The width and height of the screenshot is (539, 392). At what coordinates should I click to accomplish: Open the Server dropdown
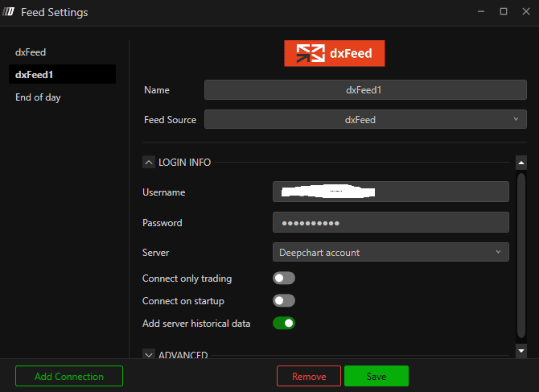click(391, 253)
